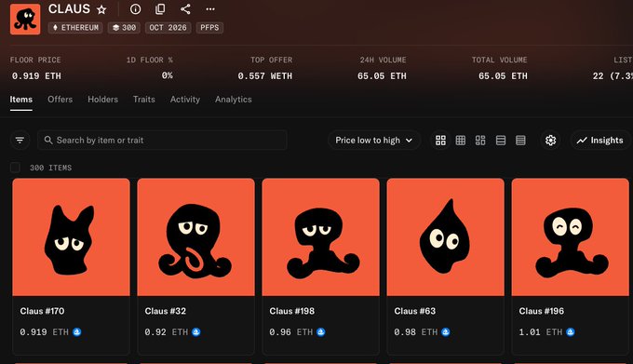The height and width of the screenshot is (364, 633).
Task: Click the top offer value 0.557 WETH
Action: [264, 75]
